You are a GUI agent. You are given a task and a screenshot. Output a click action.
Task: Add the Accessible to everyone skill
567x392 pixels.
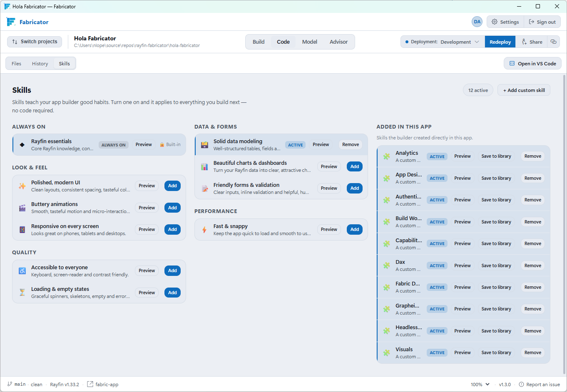[x=172, y=271]
